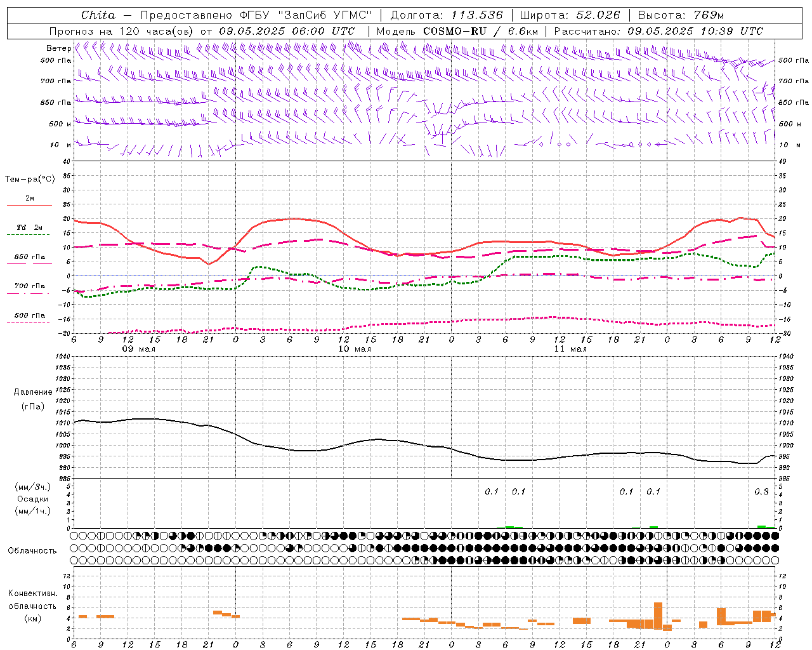Click the "(гПа)" pressure unit label
Image resolution: width=812 pixels, height=650 pixels.
33,406
